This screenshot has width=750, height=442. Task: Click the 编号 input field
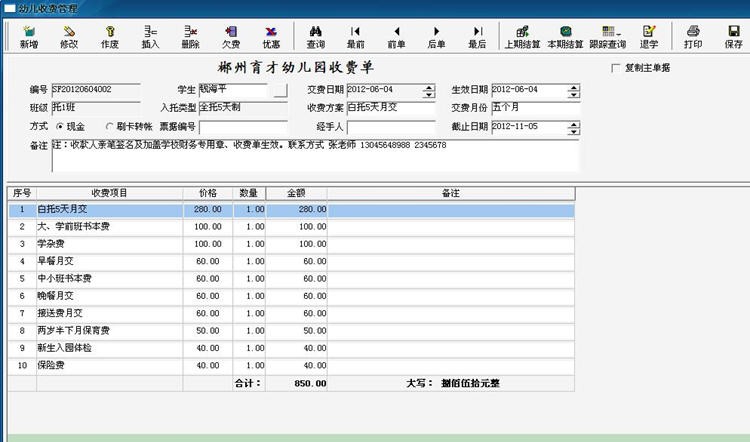(96, 90)
